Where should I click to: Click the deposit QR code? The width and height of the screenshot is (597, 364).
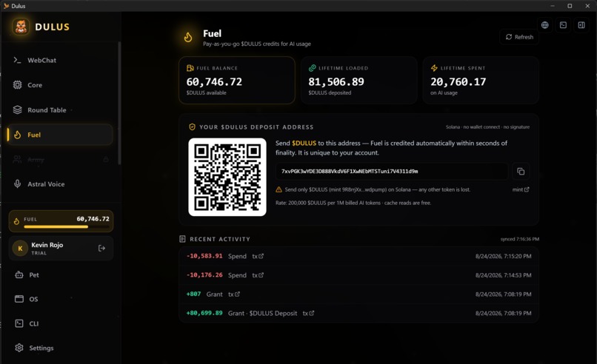pyautogui.click(x=227, y=177)
